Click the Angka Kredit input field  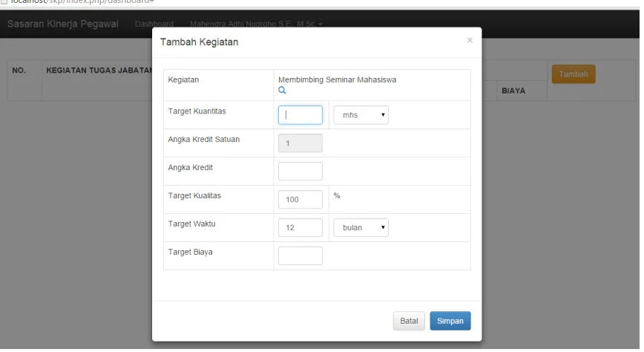300,171
